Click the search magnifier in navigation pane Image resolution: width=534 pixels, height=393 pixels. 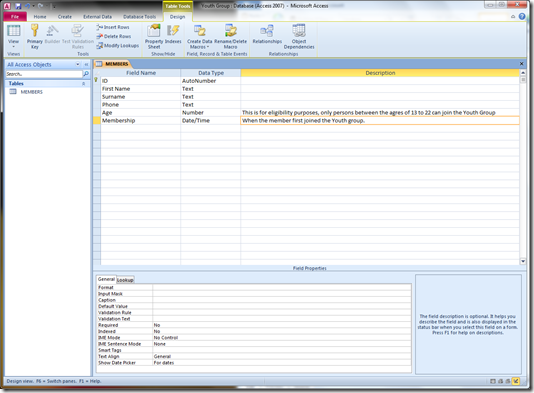tap(86, 74)
